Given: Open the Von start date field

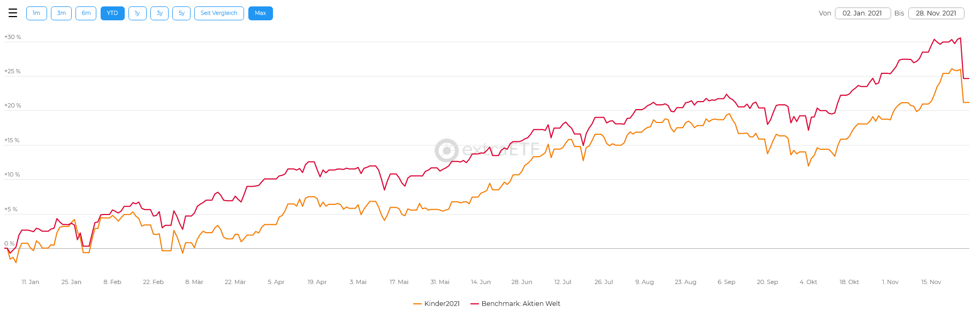Looking at the screenshot, I should (x=862, y=13).
